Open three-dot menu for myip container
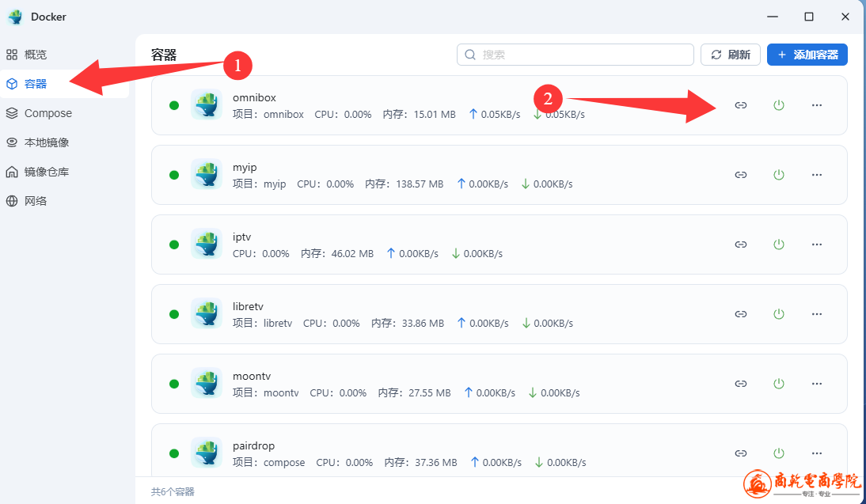 click(x=817, y=175)
